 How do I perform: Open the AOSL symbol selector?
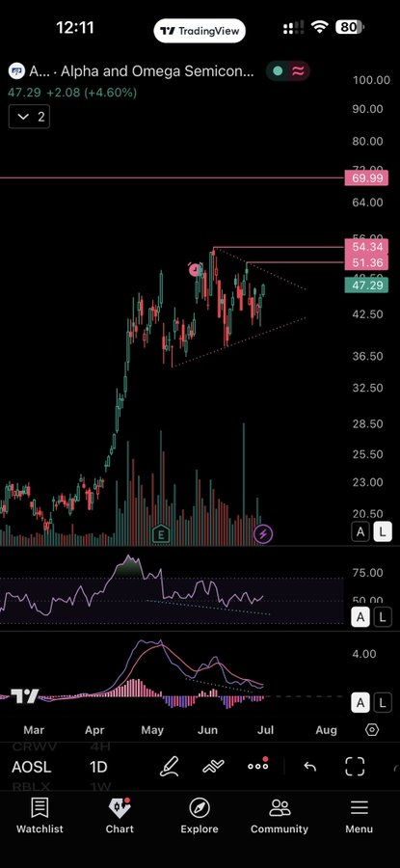(x=32, y=768)
